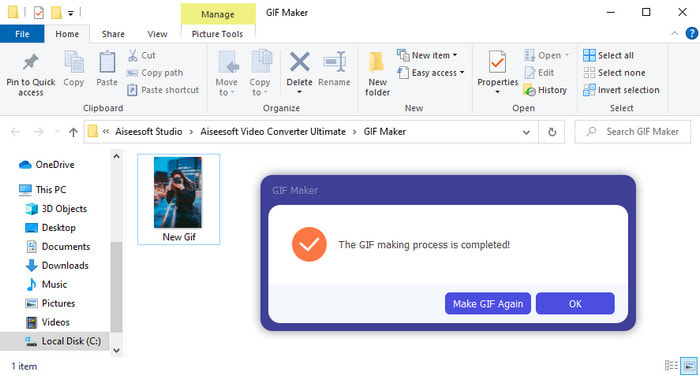Click the Copy ribbon button
Image resolution: width=700 pixels, height=376 pixels.
pyautogui.click(x=74, y=68)
